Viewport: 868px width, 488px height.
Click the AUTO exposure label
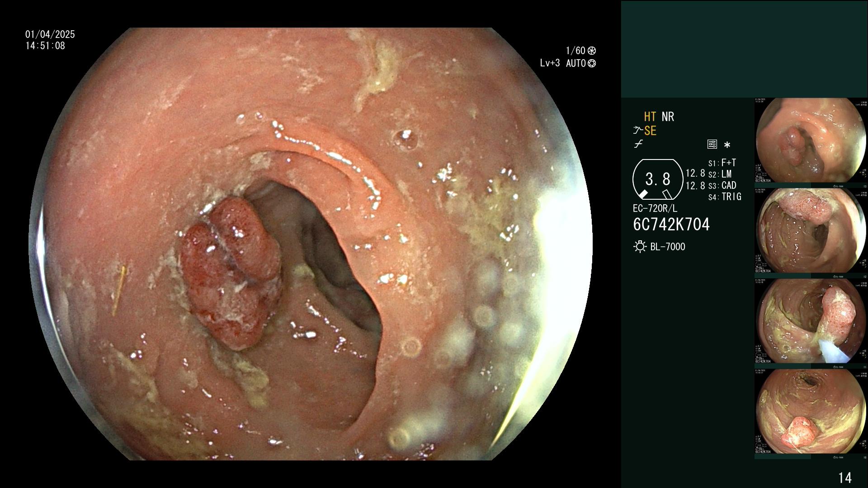click(576, 63)
